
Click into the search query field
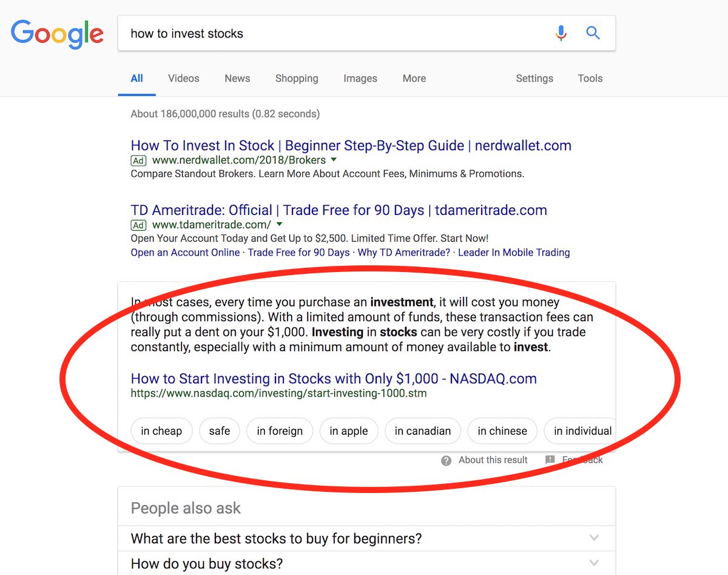(334, 33)
